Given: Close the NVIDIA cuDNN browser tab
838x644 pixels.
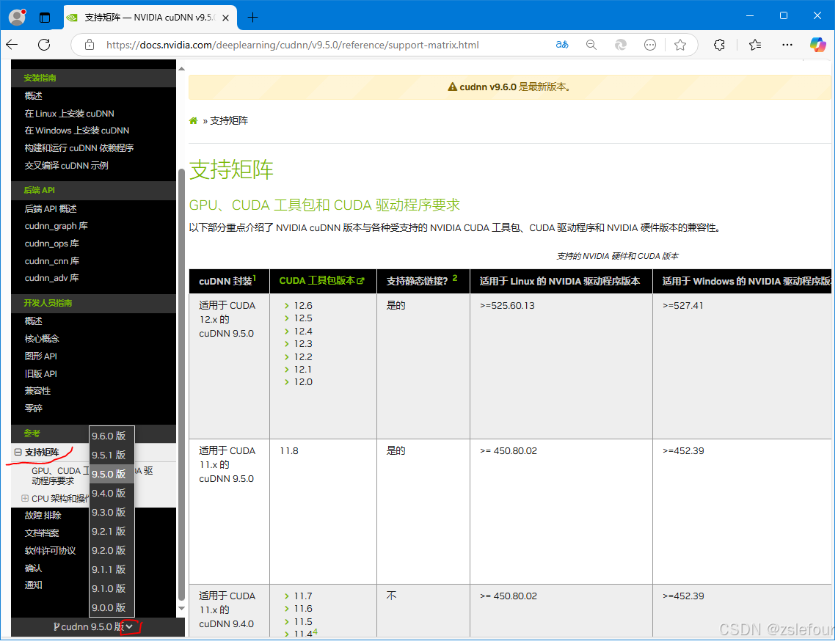Looking at the screenshot, I should [225, 18].
